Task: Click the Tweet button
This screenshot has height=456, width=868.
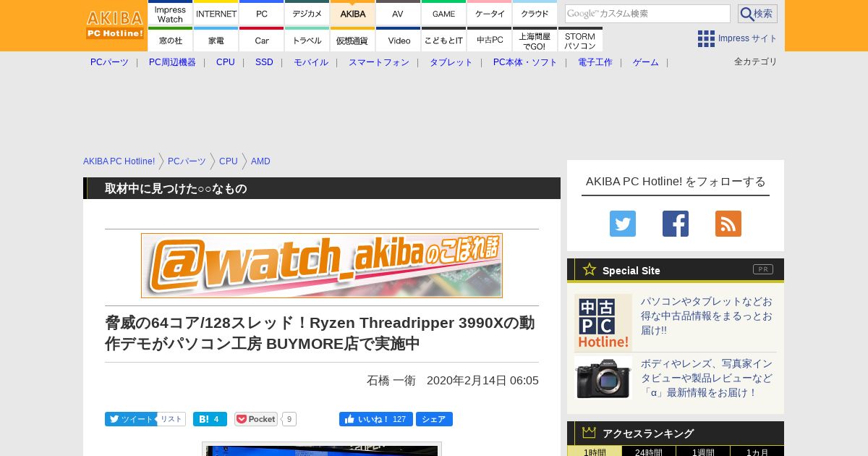Action: pos(130,419)
